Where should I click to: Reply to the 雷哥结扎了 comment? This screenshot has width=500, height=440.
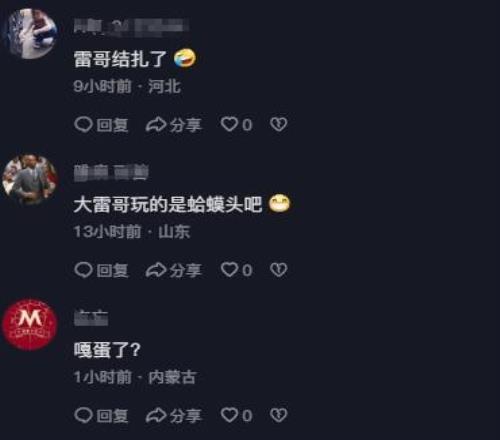pos(101,125)
